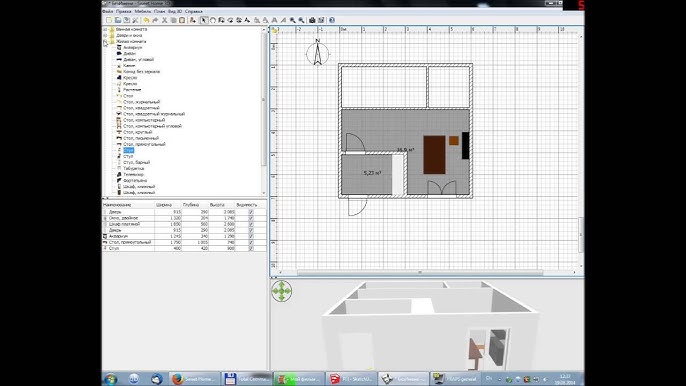Sort table by Глубина column header

pyautogui.click(x=195, y=205)
